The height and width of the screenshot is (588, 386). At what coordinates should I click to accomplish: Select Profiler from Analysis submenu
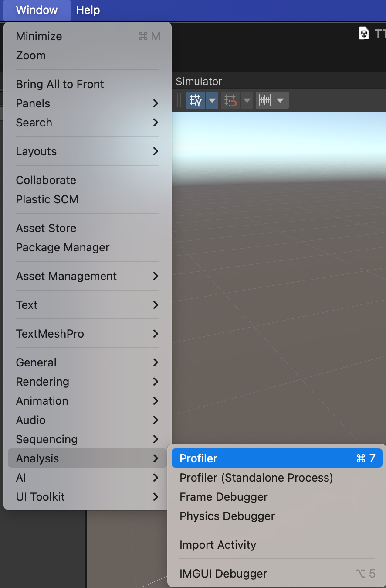point(277,458)
